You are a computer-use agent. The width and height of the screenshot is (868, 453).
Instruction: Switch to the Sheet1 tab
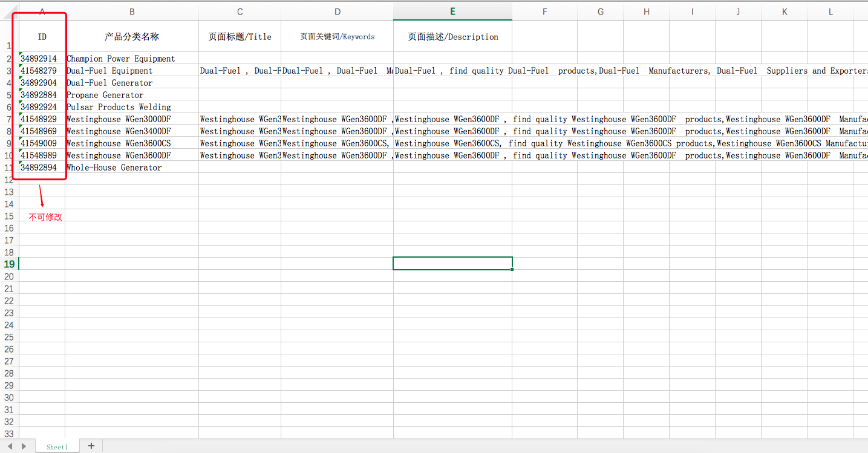(57, 447)
